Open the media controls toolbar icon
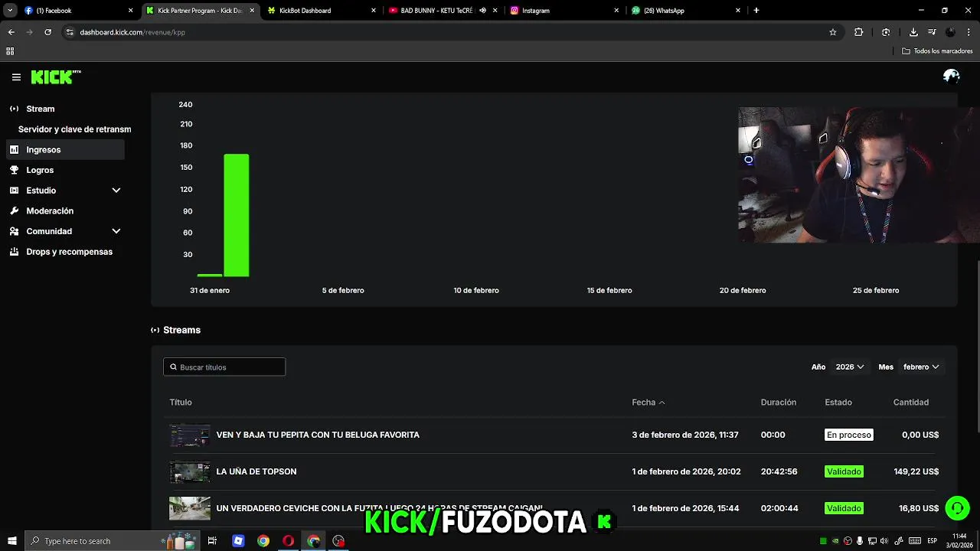Viewport: 980px width, 551px height. (932, 32)
